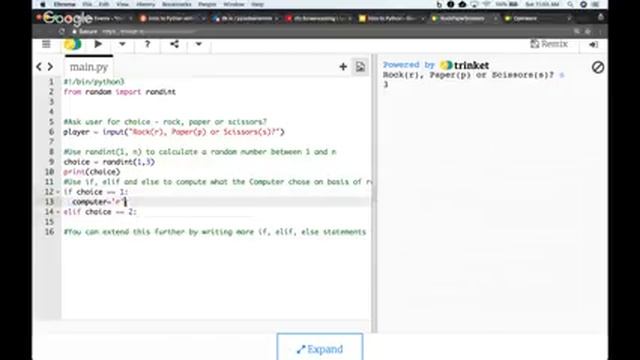640x360 pixels.
Task: Go to next file tab arrow
Action: pos(50,66)
